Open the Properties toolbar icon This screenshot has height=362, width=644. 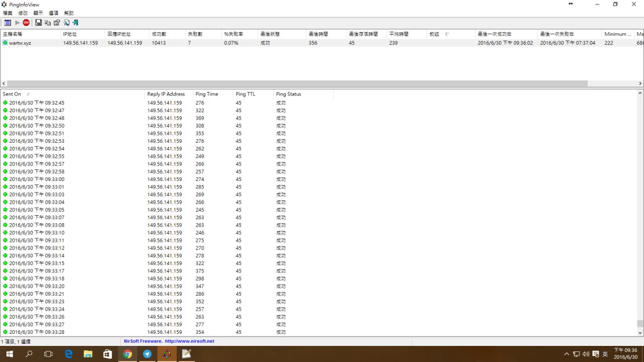tap(57, 23)
